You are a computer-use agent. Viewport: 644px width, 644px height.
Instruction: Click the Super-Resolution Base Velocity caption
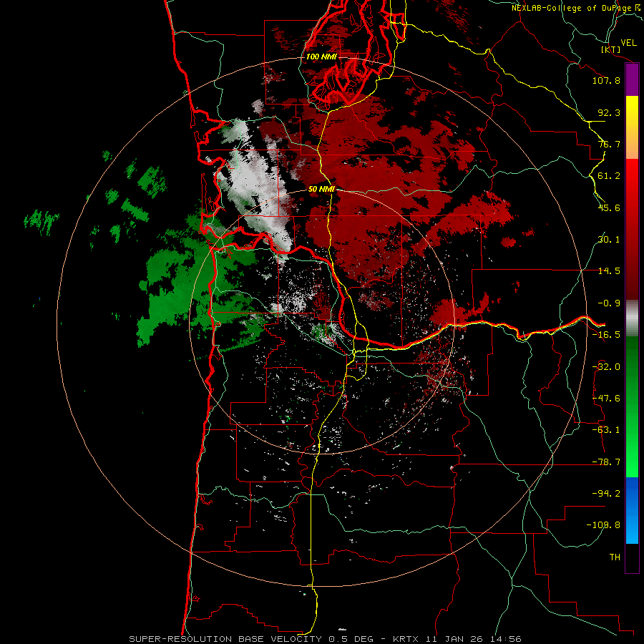[325, 639]
